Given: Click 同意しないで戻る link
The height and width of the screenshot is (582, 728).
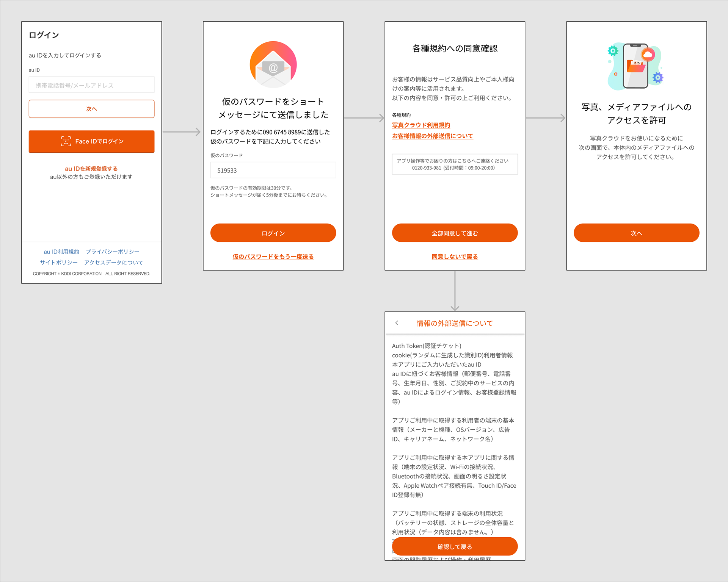Looking at the screenshot, I should 455,257.
